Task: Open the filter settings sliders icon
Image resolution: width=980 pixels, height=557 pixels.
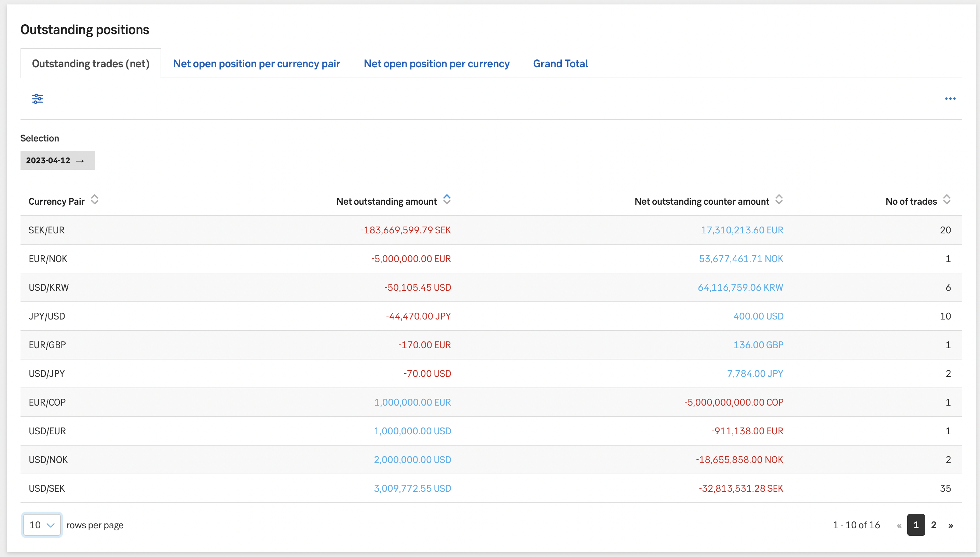Action: click(x=38, y=99)
